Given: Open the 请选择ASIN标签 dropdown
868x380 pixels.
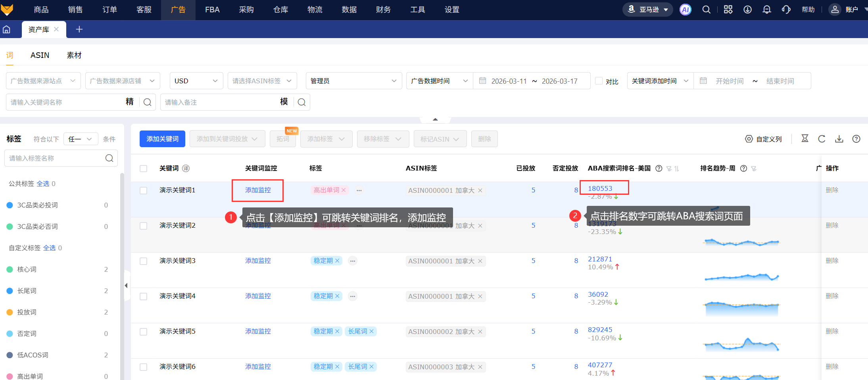Looking at the screenshot, I should 262,81.
